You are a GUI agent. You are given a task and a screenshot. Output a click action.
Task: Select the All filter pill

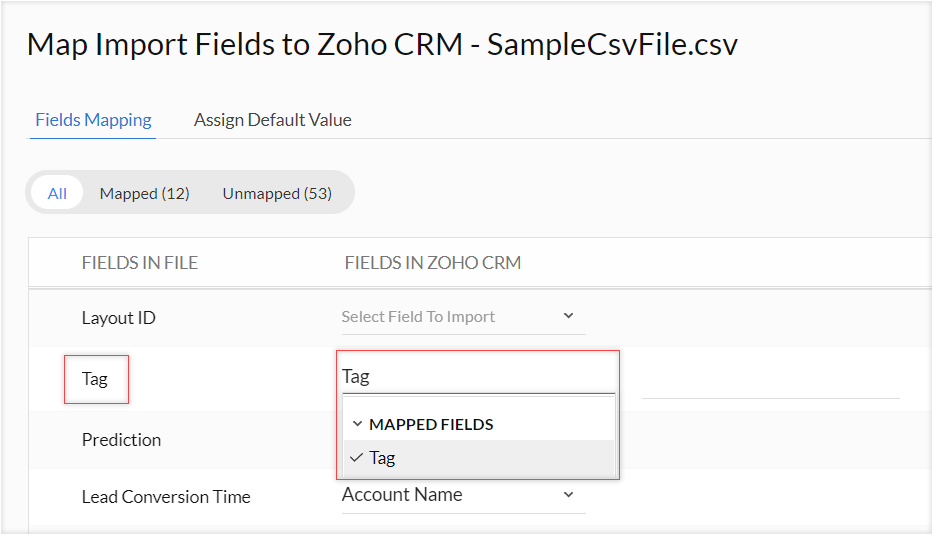pyautogui.click(x=57, y=193)
